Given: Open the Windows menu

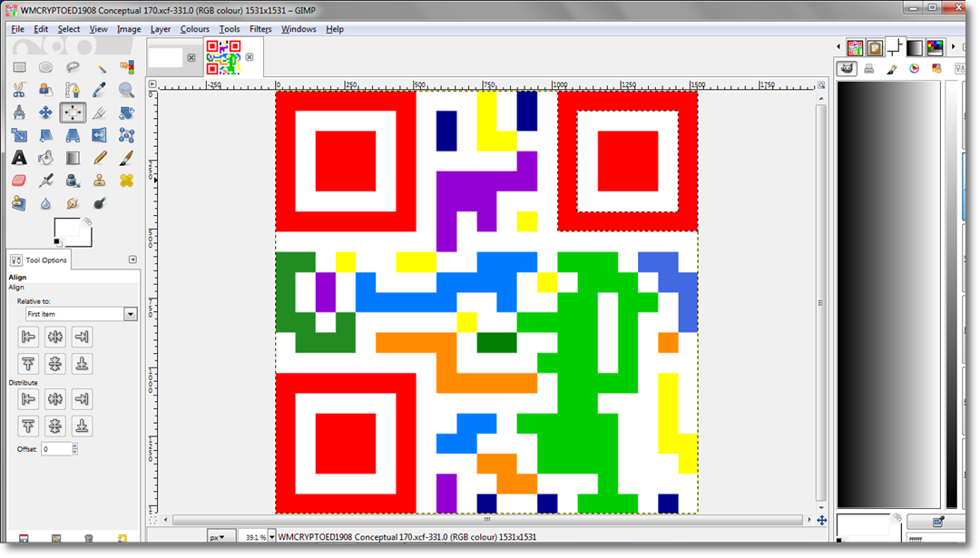Looking at the screenshot, I should point(299,29).
